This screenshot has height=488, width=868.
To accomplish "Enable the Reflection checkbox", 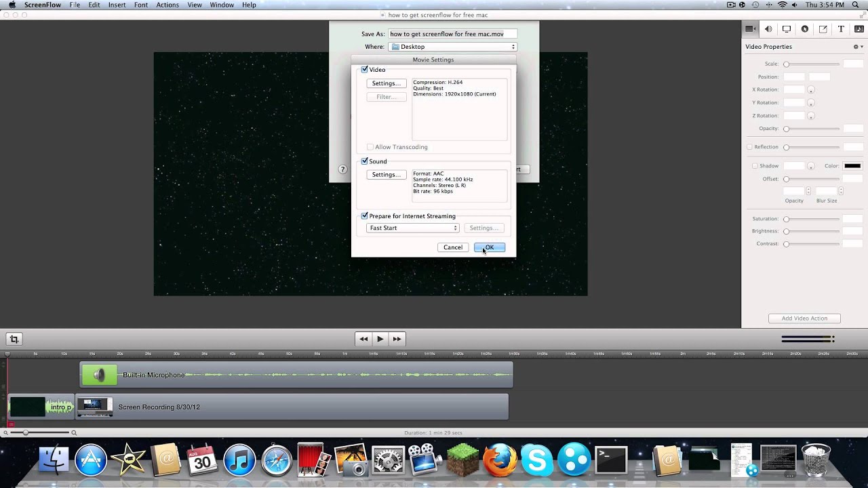I will click(x=749, y=147).
